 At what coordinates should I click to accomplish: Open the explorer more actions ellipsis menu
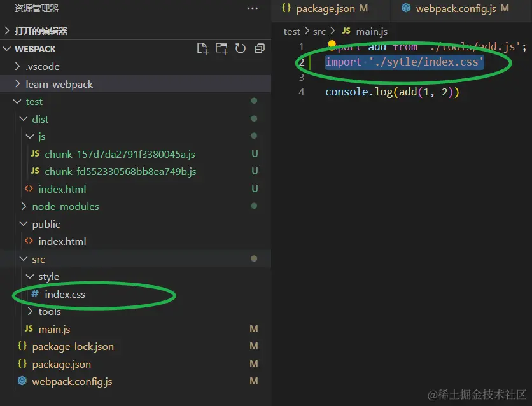(253, 8)
